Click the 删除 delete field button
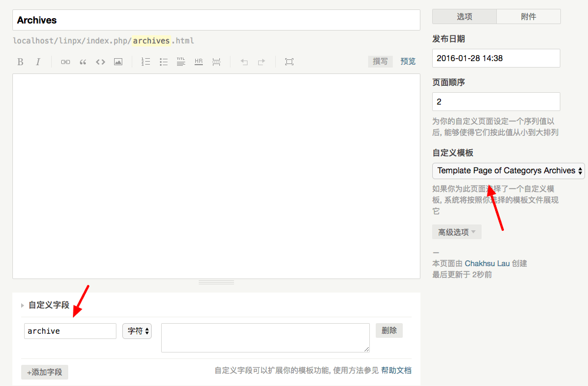The height and width of the screenshot is (386, 588). click(389, 330)
